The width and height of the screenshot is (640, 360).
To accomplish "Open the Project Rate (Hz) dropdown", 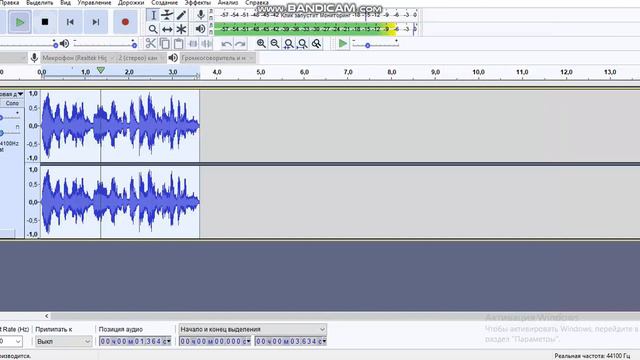I will pos(11,341).
